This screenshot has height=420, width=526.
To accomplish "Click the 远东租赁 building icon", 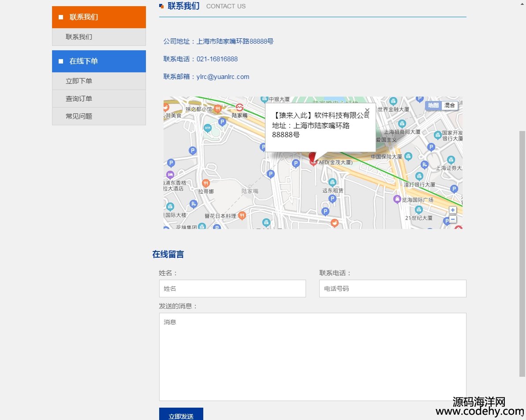I will pyautogui.click(x=332, y=182).
